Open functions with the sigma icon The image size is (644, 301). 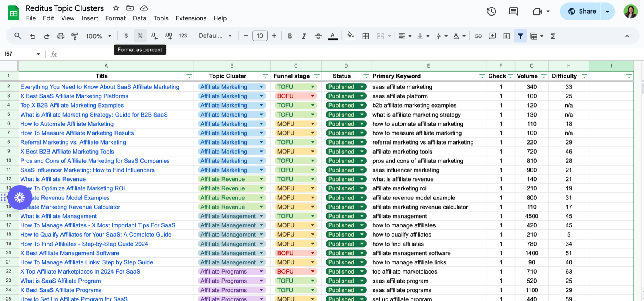(x=553, y=36)
